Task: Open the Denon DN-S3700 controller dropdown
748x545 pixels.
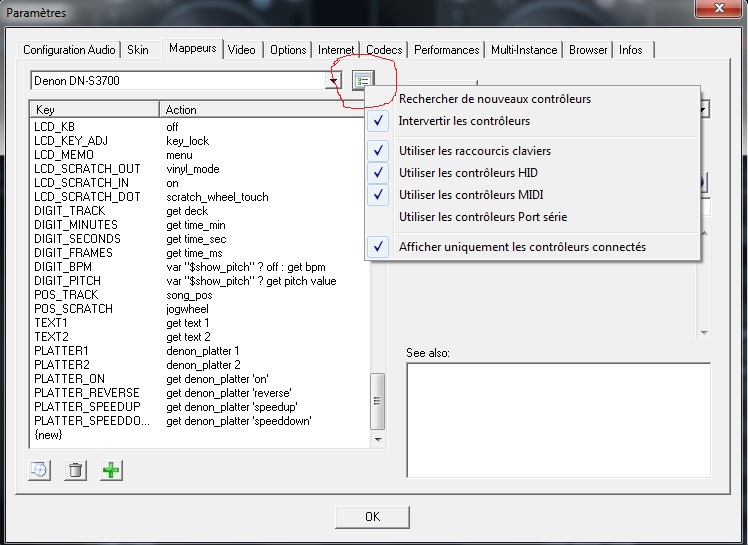Action: pyautogui.click(x=333, y=81)
